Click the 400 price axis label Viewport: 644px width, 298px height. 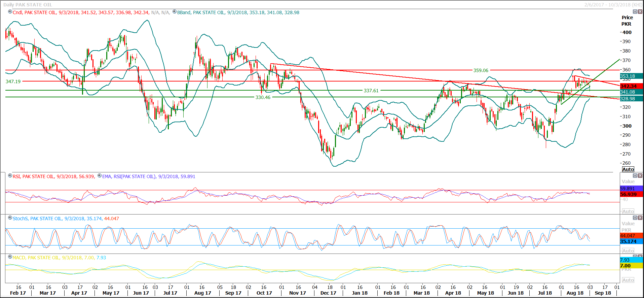click(627, 32)
